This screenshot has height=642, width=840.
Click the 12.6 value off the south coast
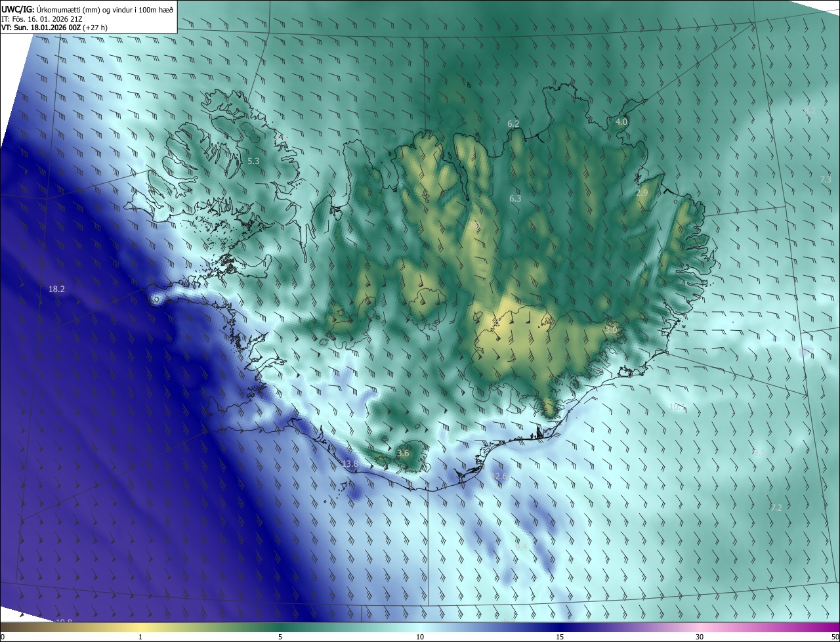point(499,476)
